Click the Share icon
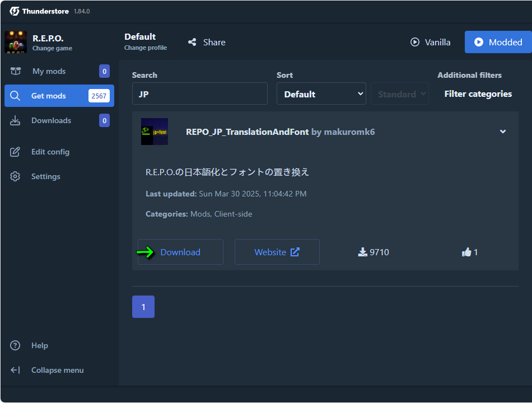Screen dimensions: 532x403 pyautogui.click(x=193, y=42)
